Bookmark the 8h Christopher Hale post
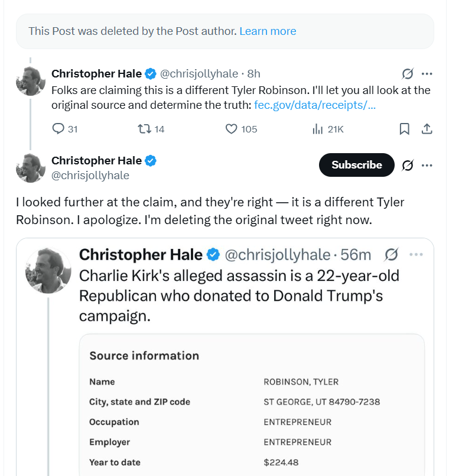Image resolution: width=449 pixels, height=476 pixels. point(405,129)
